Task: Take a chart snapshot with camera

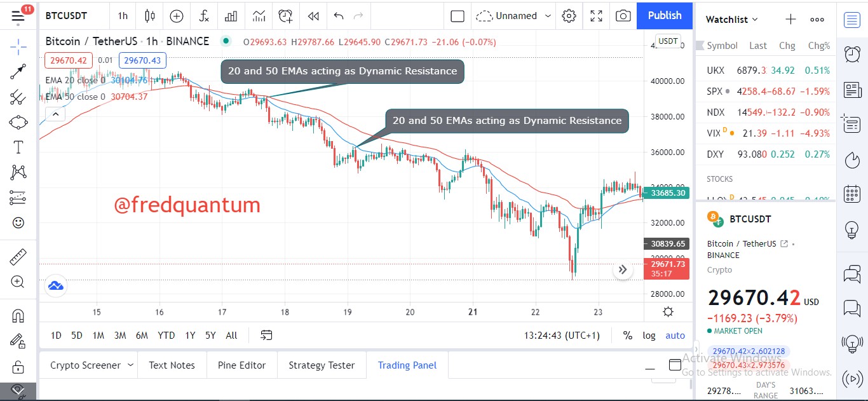Action: [x=623, y=16]
